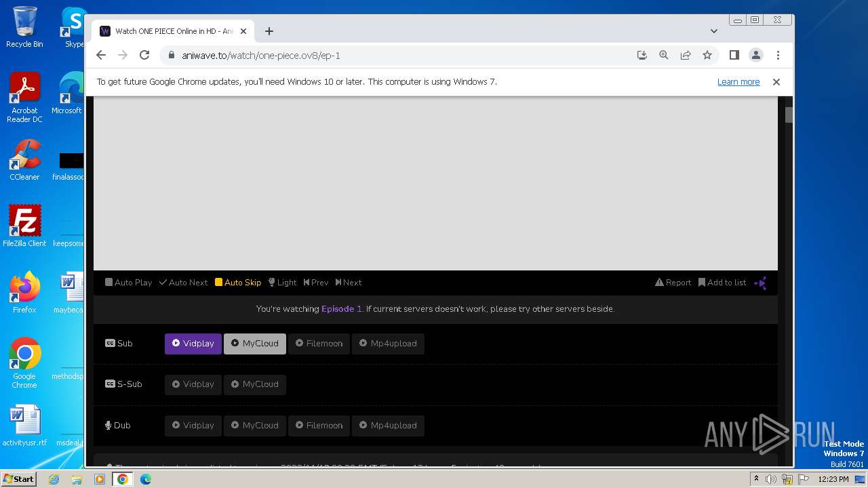The image size is (868, 488).
Task: Open Internet Explorer from taskbar
Action: (54, 479)
